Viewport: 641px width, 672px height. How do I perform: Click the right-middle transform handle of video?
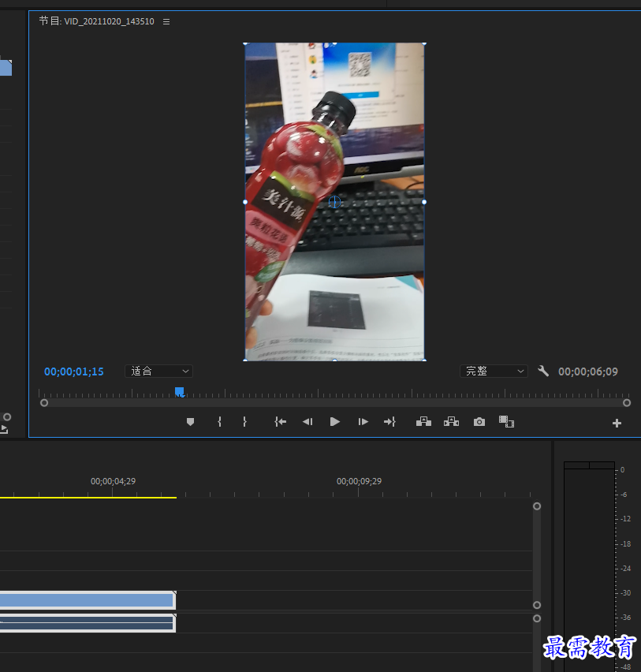[x=424, y=202]
